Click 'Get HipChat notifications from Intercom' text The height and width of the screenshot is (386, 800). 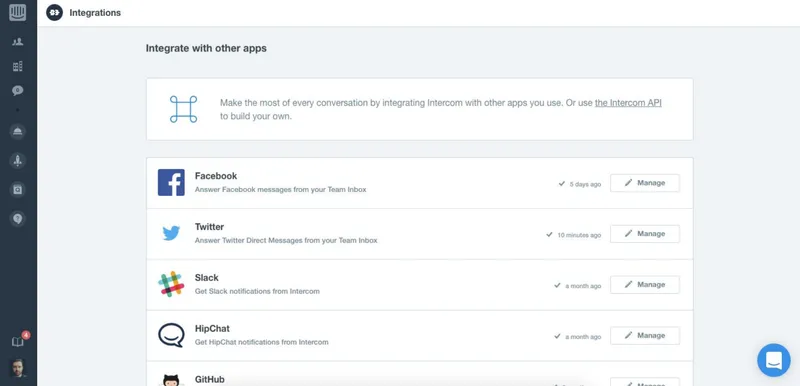point(262,342)
